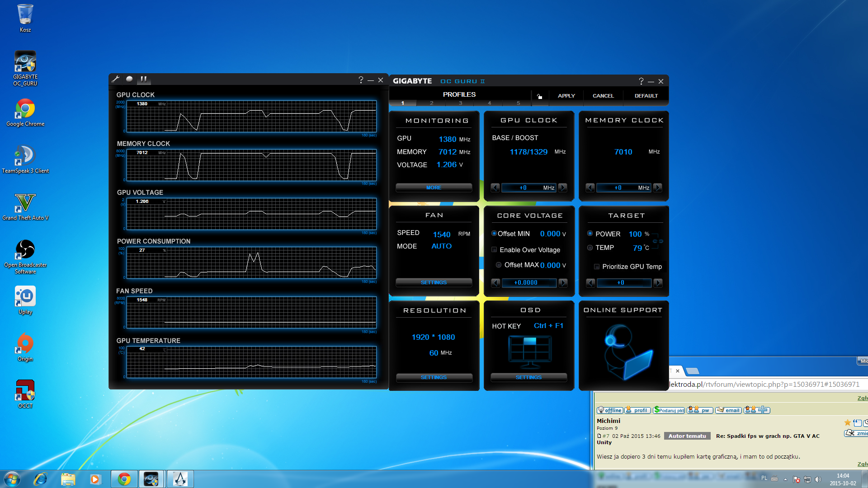Screen dimensions: 868x488
Task: Click the APPLY button
Action: tap(566, 96)
